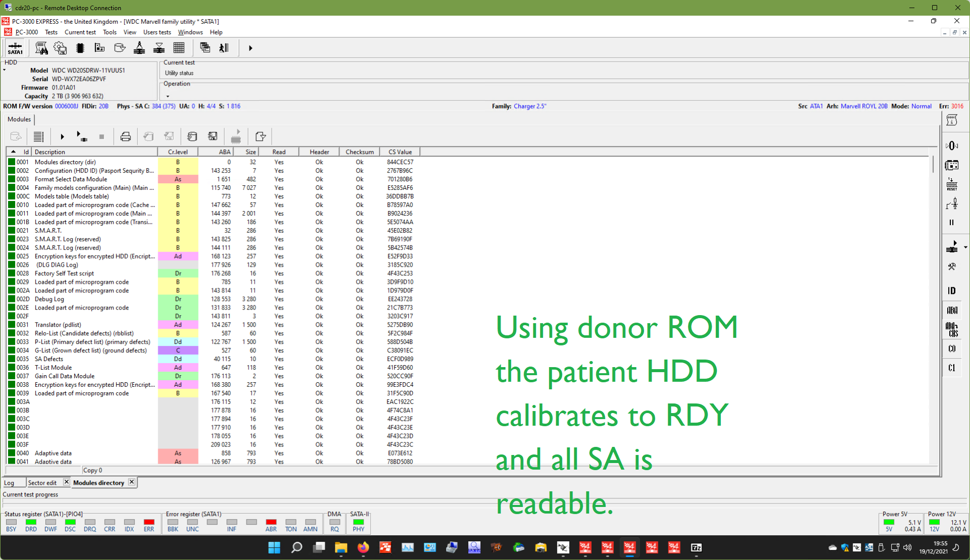Screen dimensions: 970x560
Task: Switch to the Sector edit tab
Action: [x=42, y=483]
